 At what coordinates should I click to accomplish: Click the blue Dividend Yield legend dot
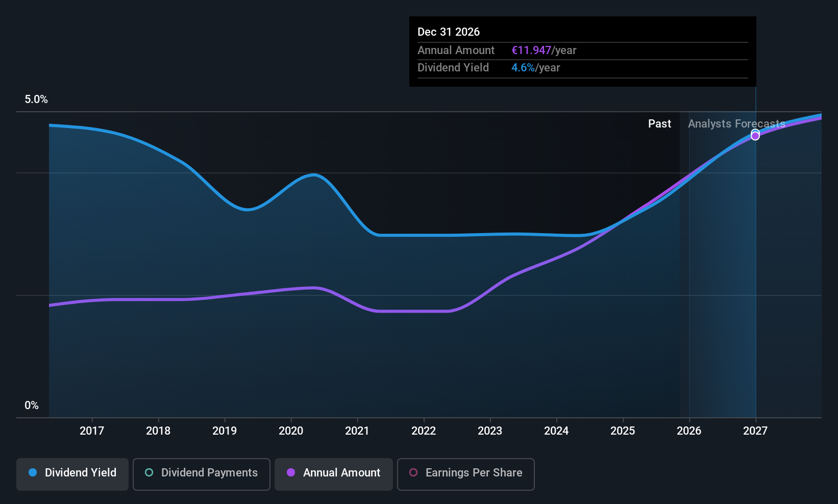pyautogui.click(x=33, y=472)
